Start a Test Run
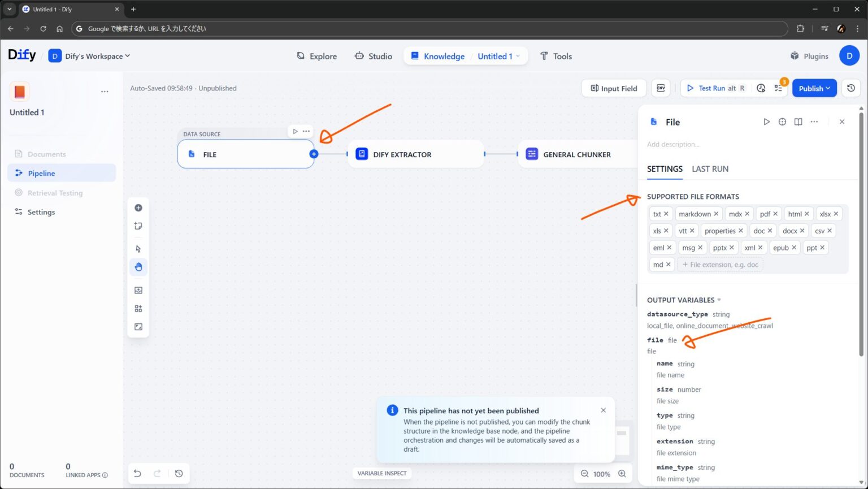 (x=710, y=88)
